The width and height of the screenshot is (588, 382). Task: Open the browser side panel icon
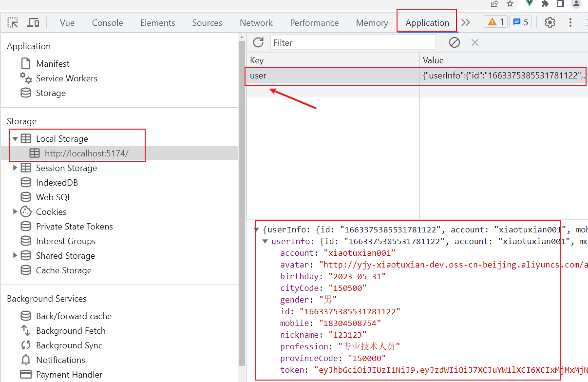click(561, 3)
